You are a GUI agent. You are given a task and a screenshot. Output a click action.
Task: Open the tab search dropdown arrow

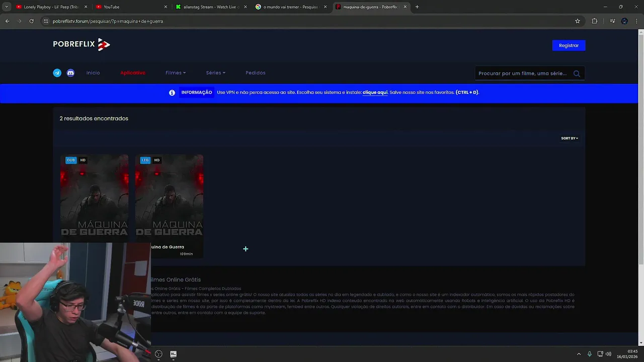point(7,7)
